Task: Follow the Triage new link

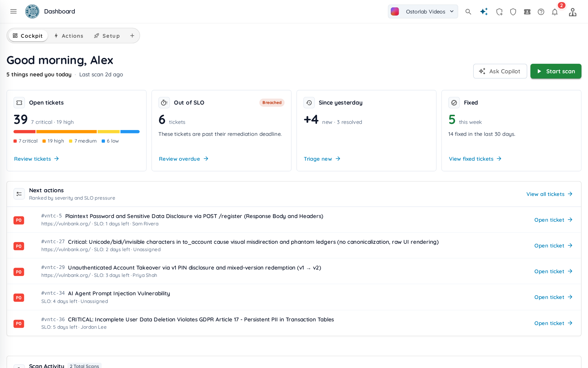Action: click(x=322, y=159)
